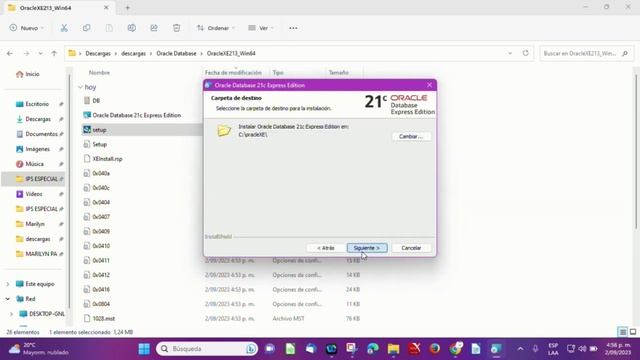Viewport: 640px width, 360px height.
Task: Open the Windows Start menu
Action: click(x=144, y=349)
